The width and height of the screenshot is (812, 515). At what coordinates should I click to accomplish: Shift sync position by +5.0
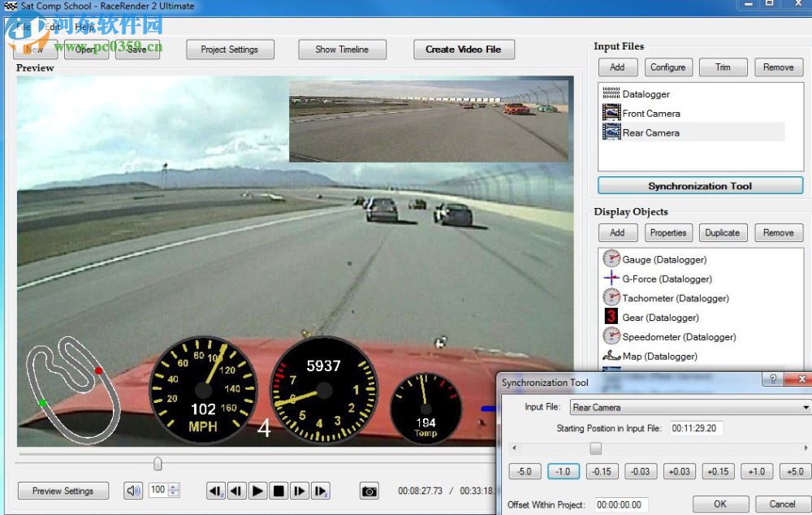796,471
